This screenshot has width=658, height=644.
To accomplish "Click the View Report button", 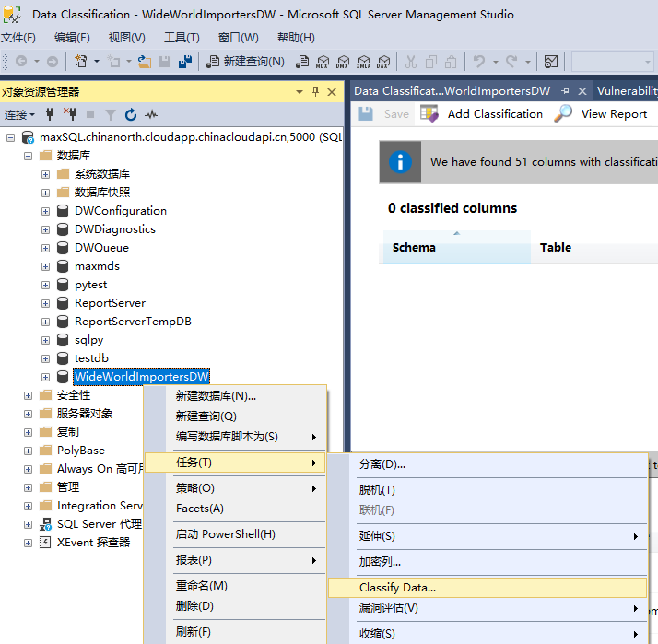I will [601, 114].
